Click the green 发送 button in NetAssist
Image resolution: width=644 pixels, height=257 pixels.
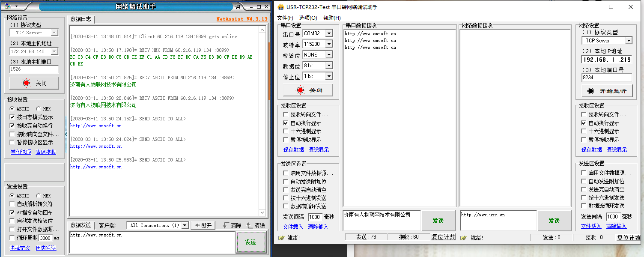click(250, 242)
